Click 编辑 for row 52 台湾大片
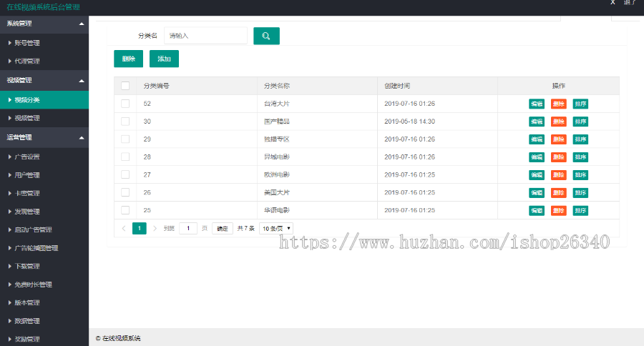644x346 pixels. (537, 104)
